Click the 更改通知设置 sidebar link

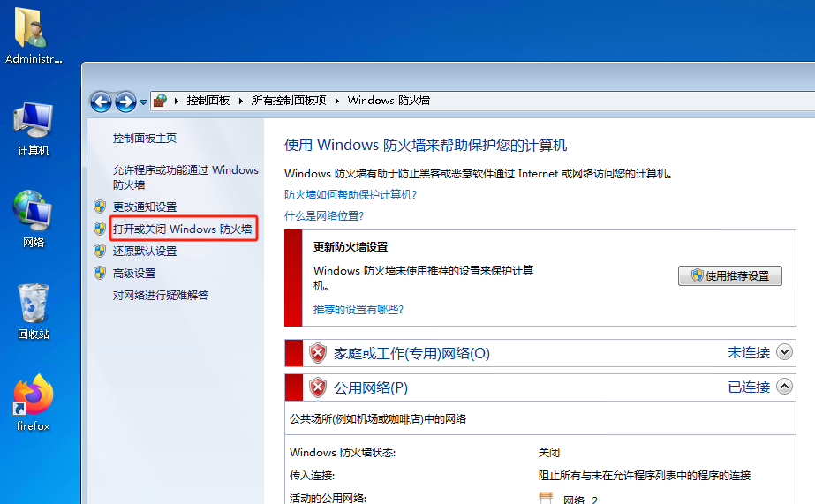coord(145,207)
